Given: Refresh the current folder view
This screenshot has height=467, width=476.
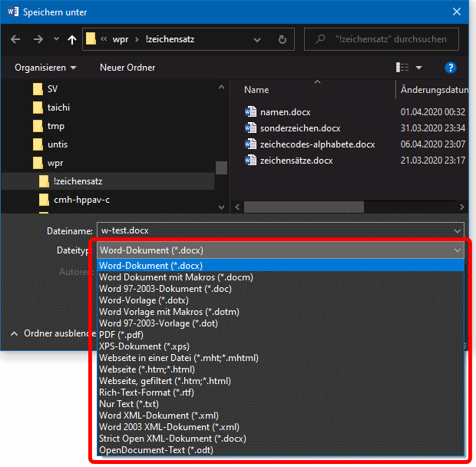Looking at the screenshot, I should tap(283, 39).
